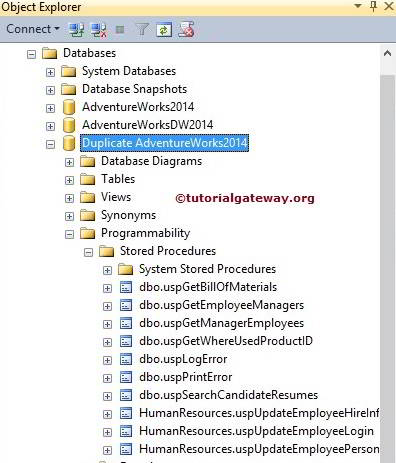Click the Programmability folder icon
The width and height of the screenshot is (396, 463).
[x=88, y=233]
